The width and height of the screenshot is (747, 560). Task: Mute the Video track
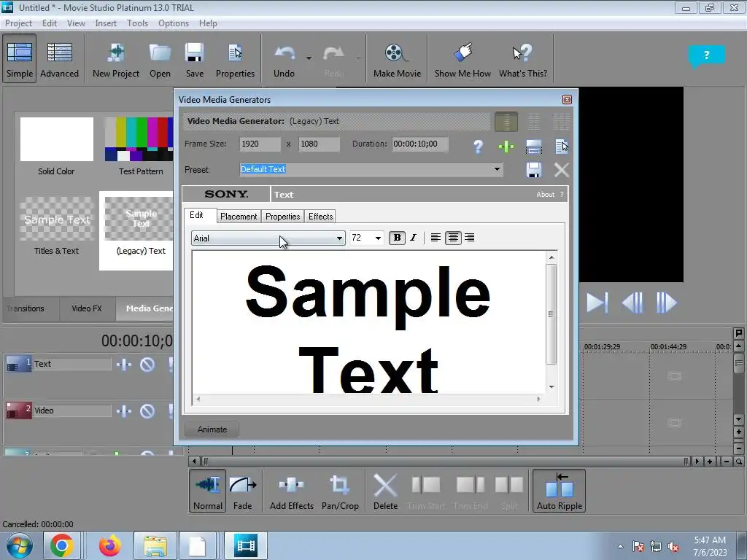point(147,411)
